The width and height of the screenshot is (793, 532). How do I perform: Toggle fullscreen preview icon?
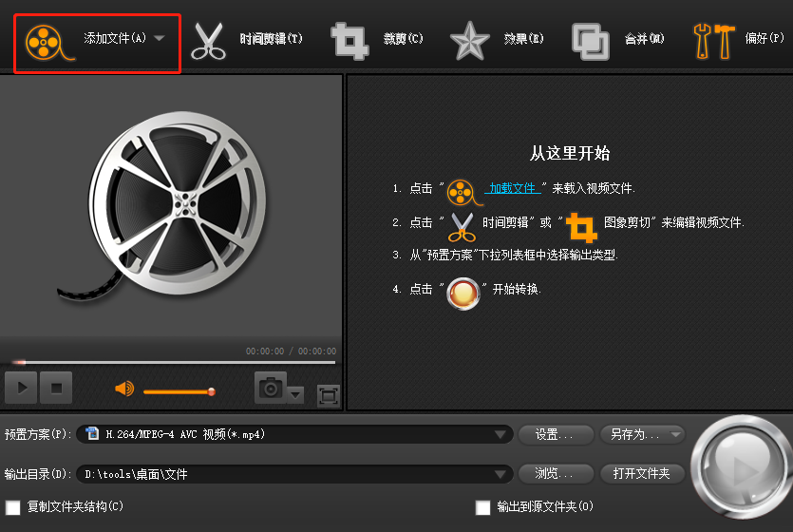[x=329, y=395]
